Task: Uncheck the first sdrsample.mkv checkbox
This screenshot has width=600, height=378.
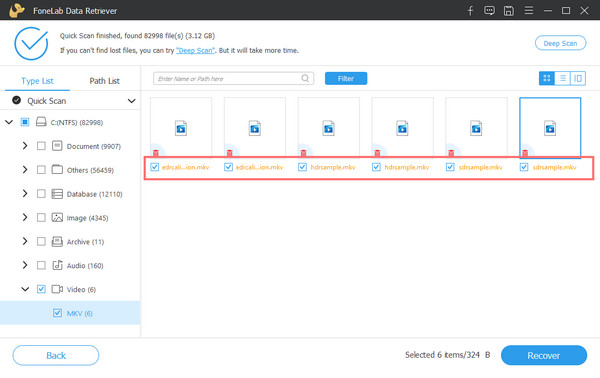Action: 450,167
